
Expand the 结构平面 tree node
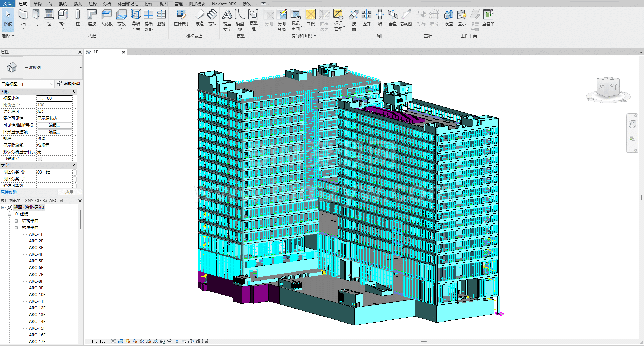[16, 221]
